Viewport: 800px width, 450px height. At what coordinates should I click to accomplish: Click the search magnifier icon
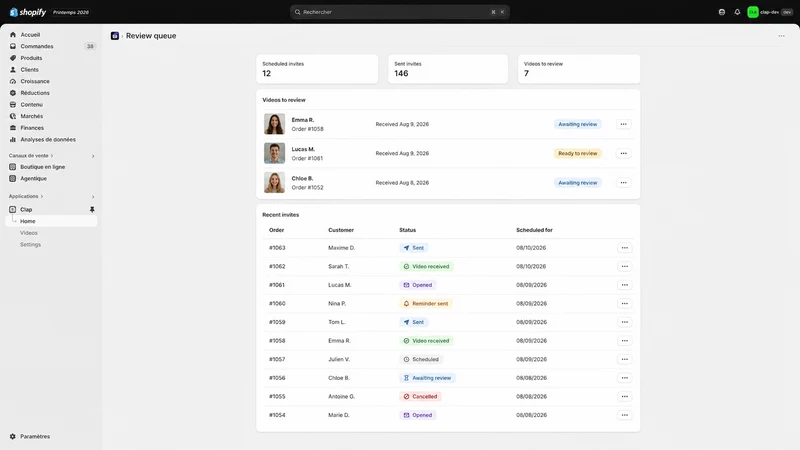click(297, 12)
